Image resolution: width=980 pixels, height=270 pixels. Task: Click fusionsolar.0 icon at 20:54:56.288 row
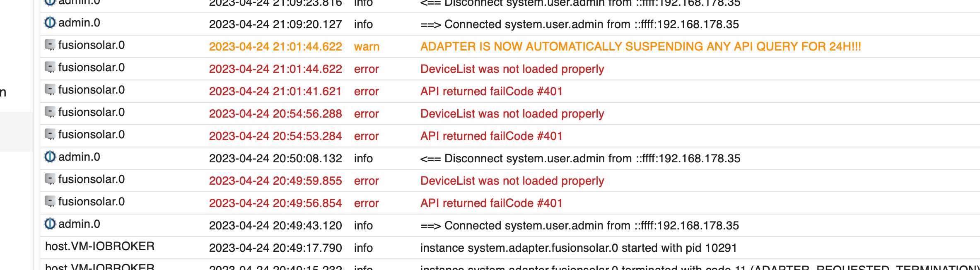[x=50, y=112]
